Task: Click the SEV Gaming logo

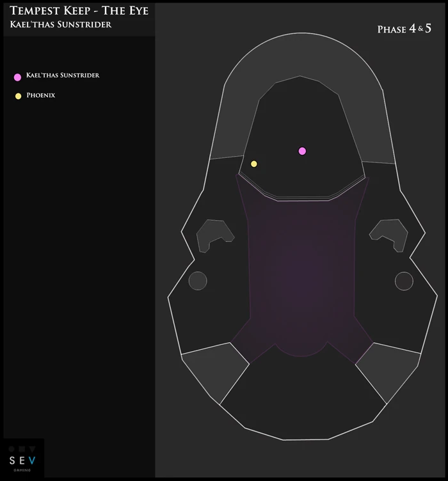Action: point(22,459)
